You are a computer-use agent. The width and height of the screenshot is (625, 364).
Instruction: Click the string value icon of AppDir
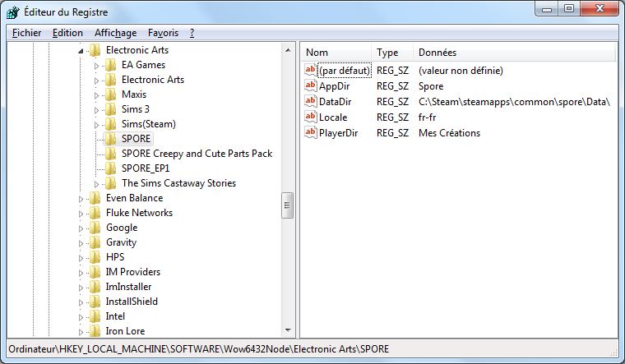(x=311, y=85)
